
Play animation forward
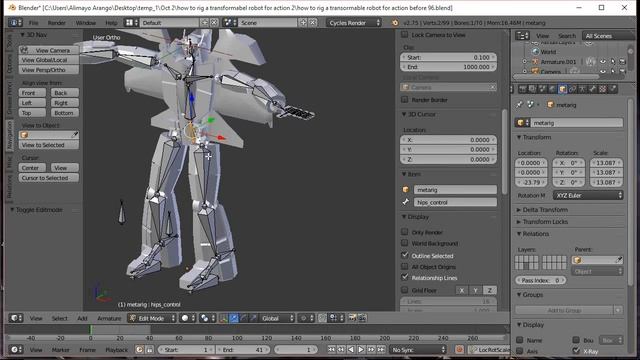tap(361, 350)
